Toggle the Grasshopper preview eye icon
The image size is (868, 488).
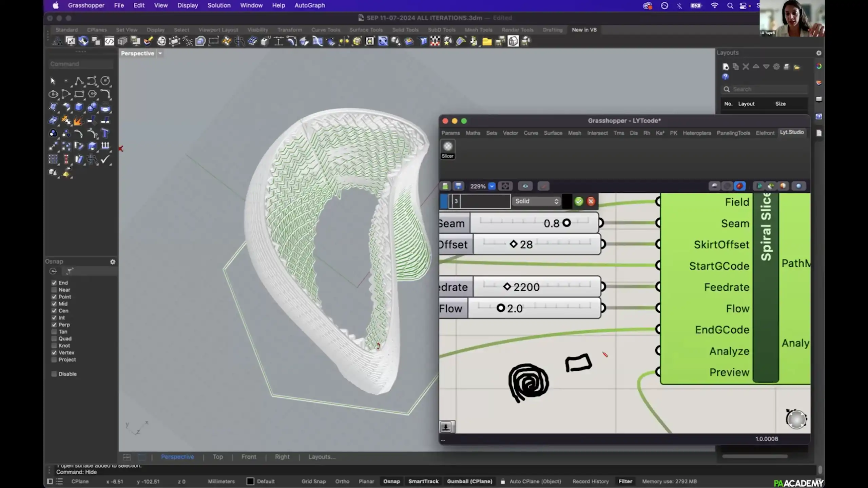click(525, 186)
